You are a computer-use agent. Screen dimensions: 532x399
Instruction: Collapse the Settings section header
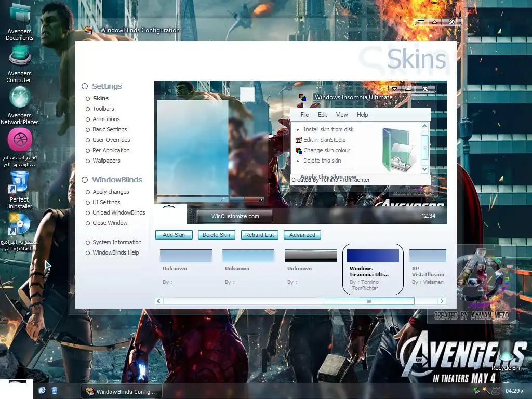(x=85, y=86)
